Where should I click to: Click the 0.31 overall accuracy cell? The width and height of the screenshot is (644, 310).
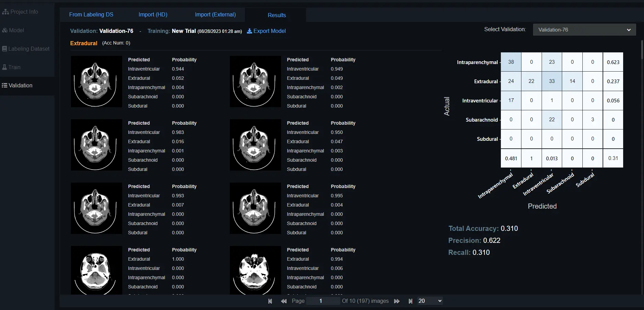[613, 158]
